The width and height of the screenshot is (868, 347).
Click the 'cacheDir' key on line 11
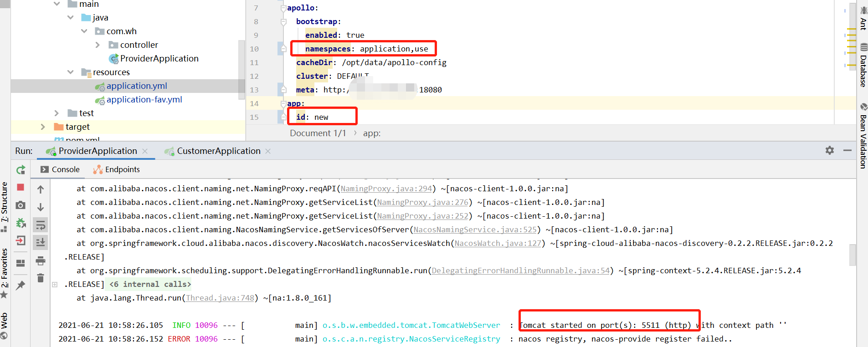pos(314,62)
